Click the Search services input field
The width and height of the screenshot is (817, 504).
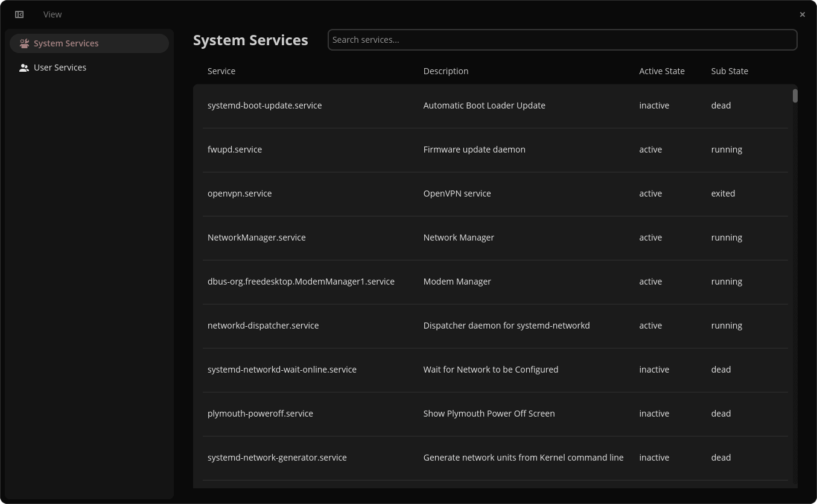[x=562, y=39]
